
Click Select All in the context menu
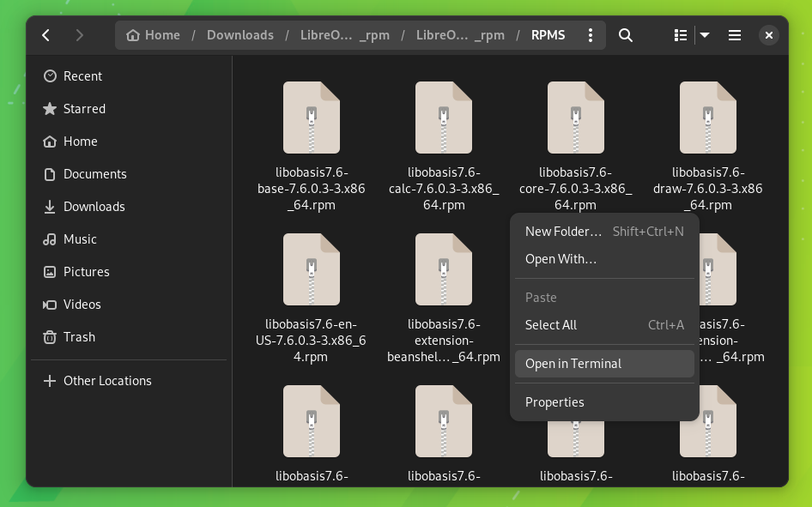tap(551, 325)
